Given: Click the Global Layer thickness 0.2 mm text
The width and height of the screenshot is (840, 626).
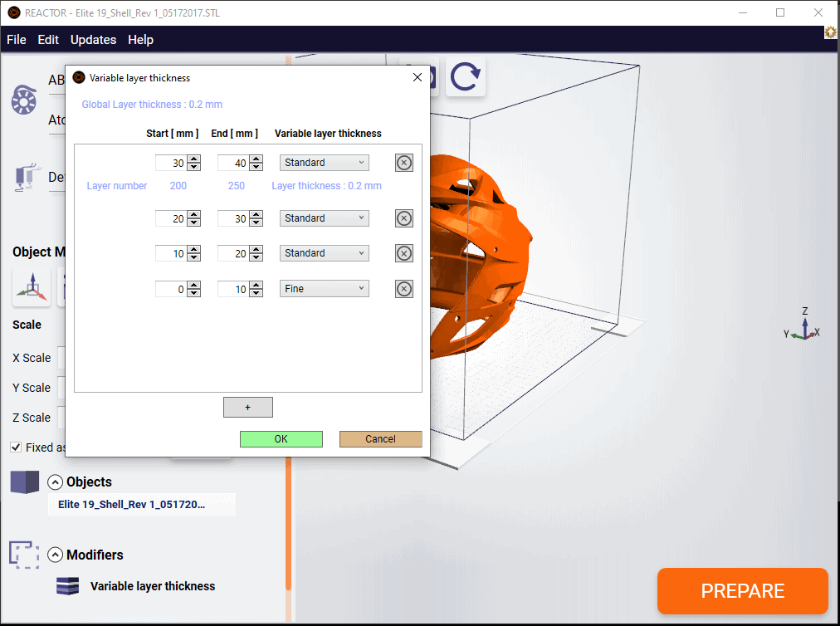Looking at the screenshot, I should click(x=152, y=105).
